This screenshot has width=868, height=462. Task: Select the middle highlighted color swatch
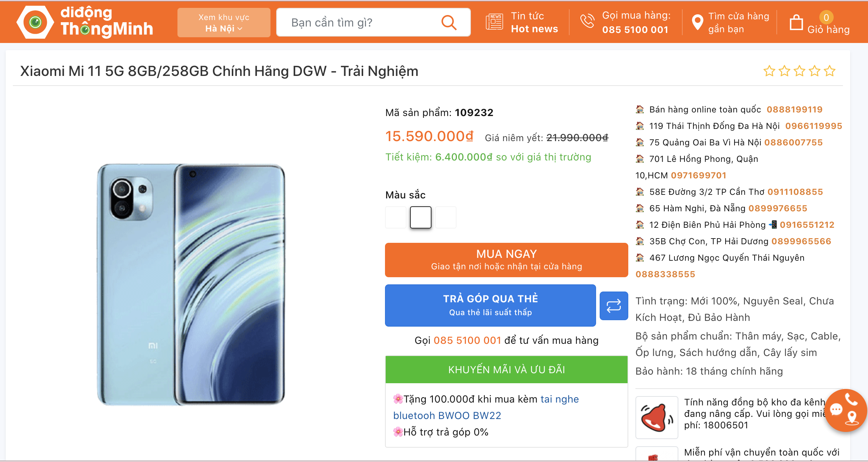[x=421, y=217]
